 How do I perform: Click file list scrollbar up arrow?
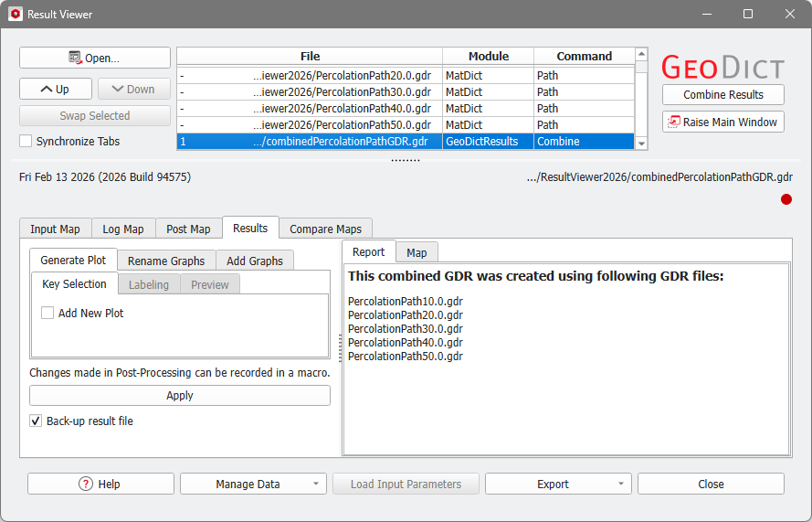641,54
